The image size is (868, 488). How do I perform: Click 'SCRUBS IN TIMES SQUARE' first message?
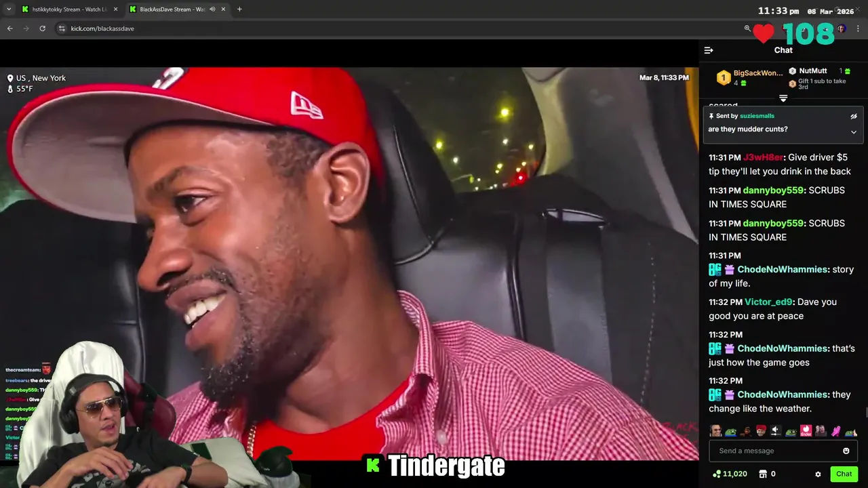pyautogui.click(x=776, y=197)
